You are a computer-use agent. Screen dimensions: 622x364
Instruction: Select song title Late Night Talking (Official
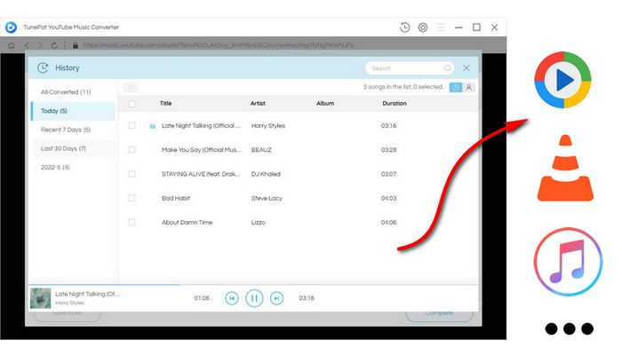201,126
